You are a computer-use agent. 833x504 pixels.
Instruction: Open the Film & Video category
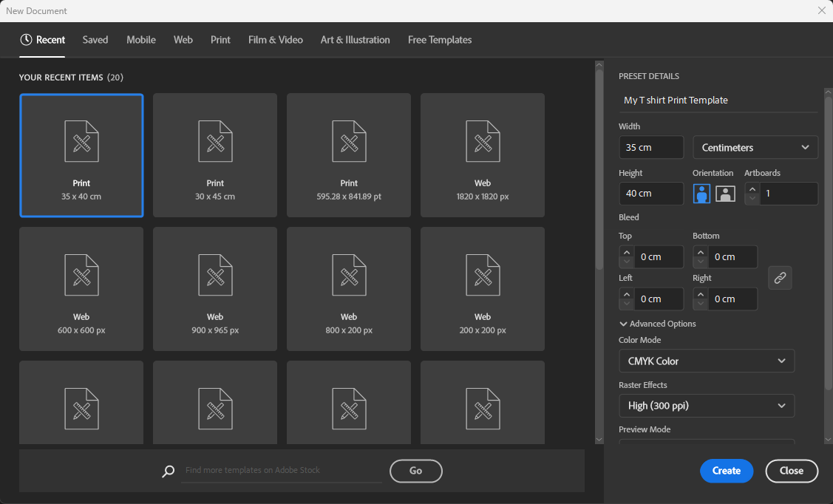coord(275,39)
